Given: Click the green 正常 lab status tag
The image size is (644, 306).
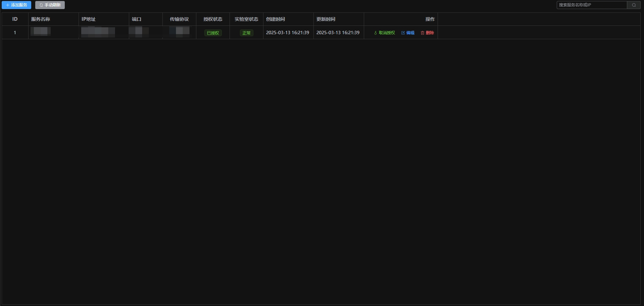Looking at the screenshot, I should click(246, 33).
